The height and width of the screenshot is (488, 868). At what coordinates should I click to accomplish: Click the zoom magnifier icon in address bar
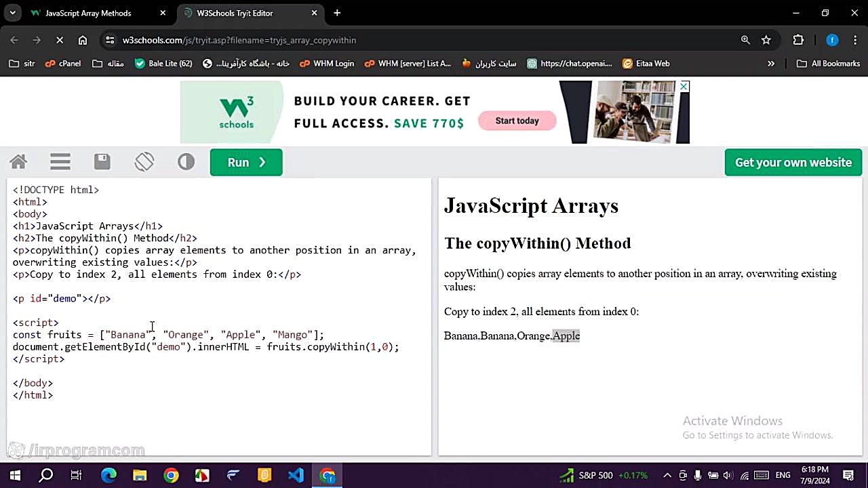pos(745,40)
